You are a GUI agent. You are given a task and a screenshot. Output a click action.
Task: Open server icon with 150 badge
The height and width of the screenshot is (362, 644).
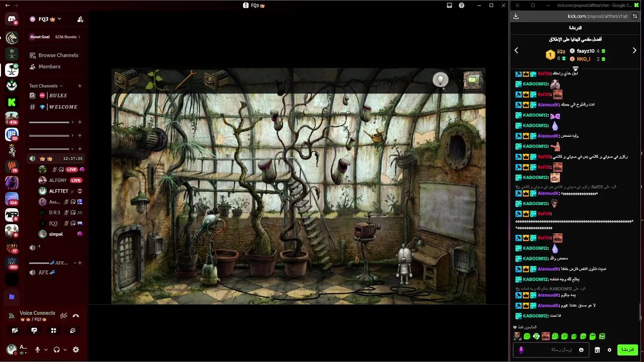tap(12, 263)
